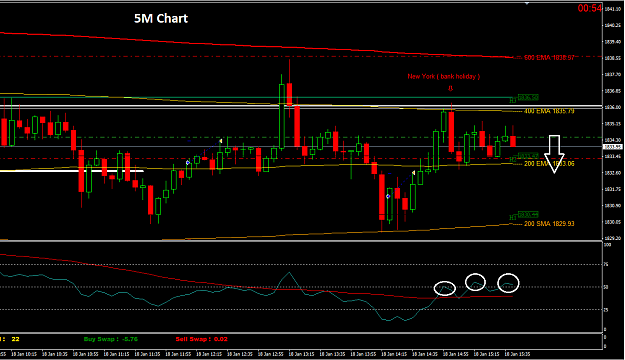Click the 1832.60 price scale label
This screenshot has width=625, height=360.
(x=613, y=173)
